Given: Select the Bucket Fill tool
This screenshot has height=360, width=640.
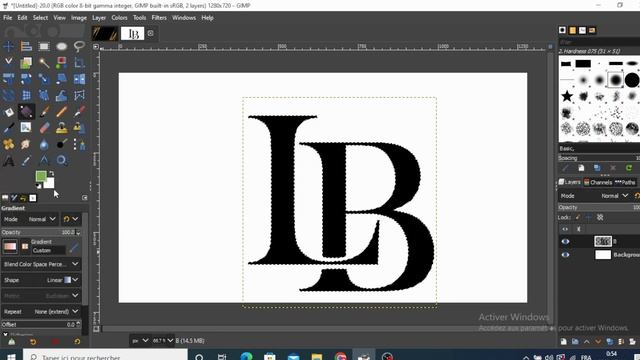Looking at the screenshot, I should click(x=8, y=111).
